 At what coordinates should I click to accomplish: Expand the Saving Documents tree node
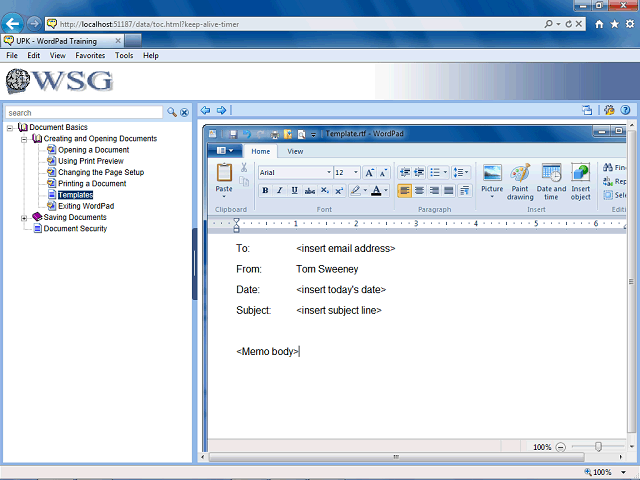tap(24, 218)
